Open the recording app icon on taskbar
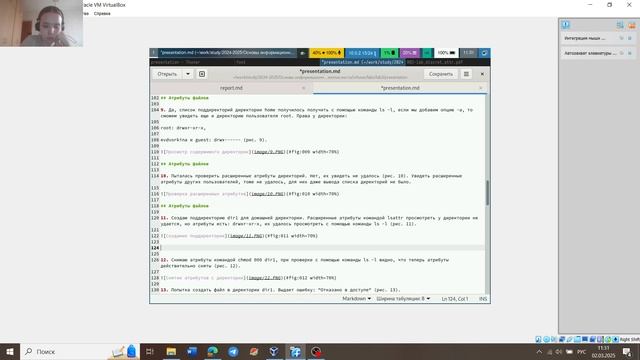Viewport: 640px width, 360px height. tap(316, 351)
